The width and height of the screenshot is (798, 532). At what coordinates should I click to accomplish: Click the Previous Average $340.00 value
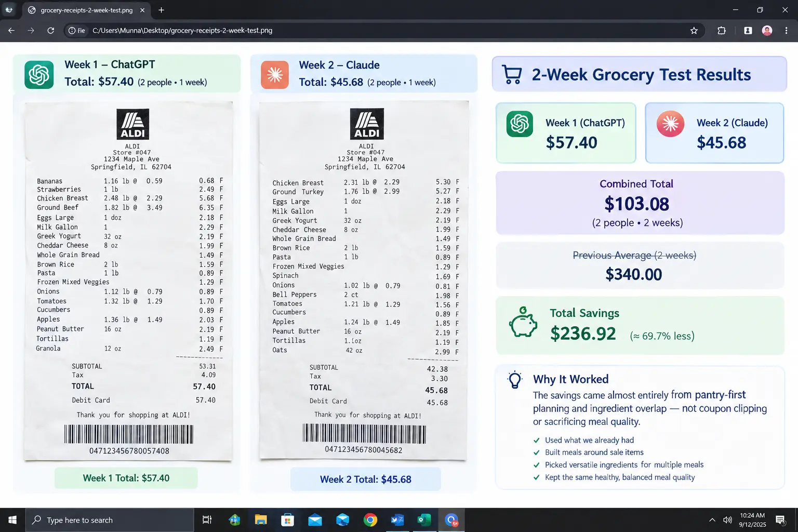[x=634, y=274]
